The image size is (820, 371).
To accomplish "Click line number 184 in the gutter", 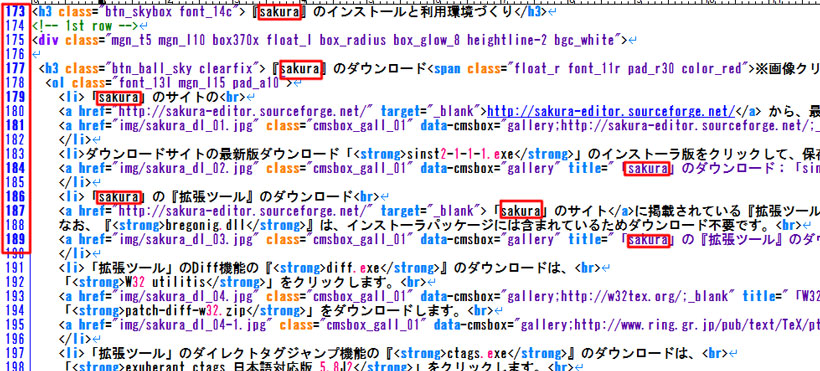I will 16,168.
